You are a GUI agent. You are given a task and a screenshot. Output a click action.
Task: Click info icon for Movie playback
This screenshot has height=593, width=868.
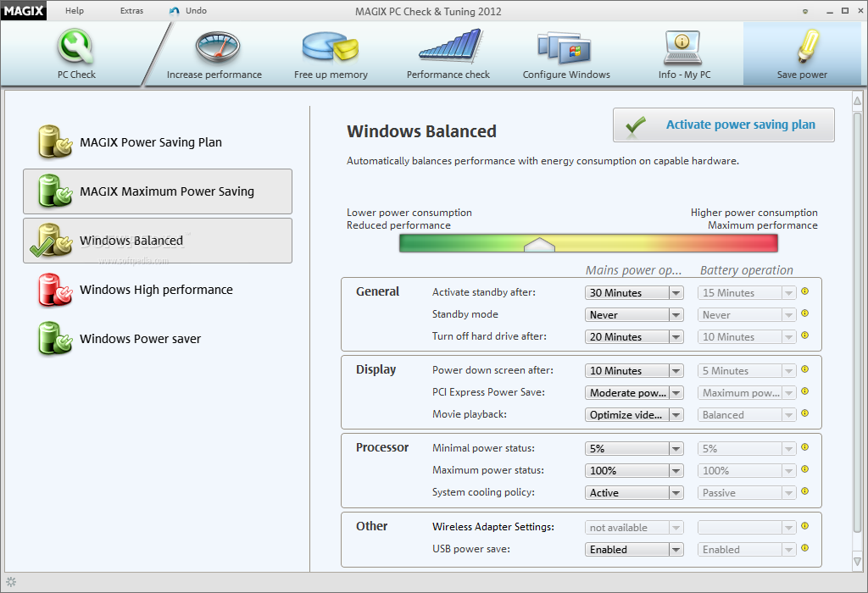805,413
